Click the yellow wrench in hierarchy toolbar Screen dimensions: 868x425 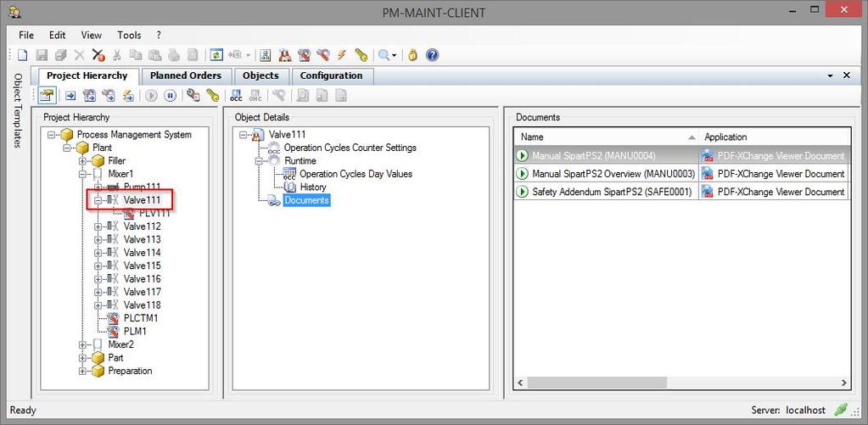coord(212,96)
